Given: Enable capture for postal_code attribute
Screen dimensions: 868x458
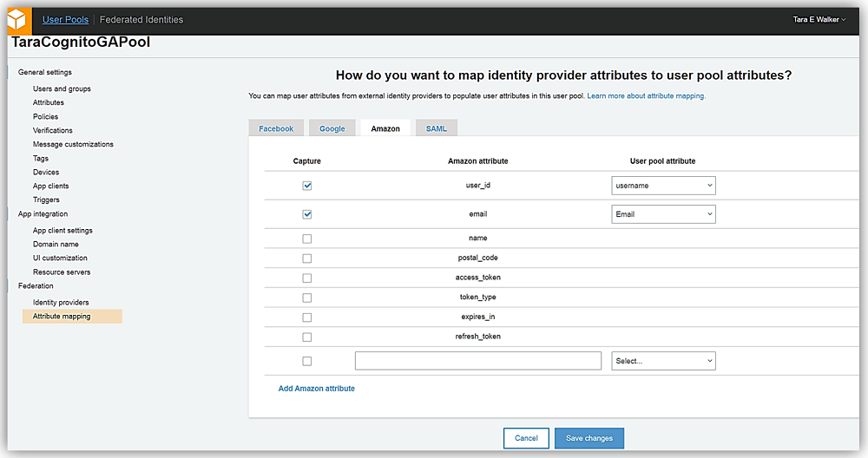Looking at the screenshot, I should (307, 258).
